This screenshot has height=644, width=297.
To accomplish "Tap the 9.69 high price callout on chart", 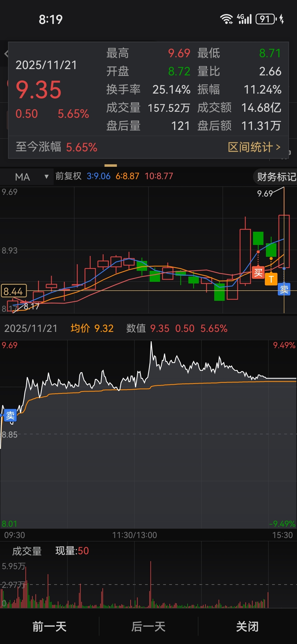I will pyautogui.click(x=265, y=193).
